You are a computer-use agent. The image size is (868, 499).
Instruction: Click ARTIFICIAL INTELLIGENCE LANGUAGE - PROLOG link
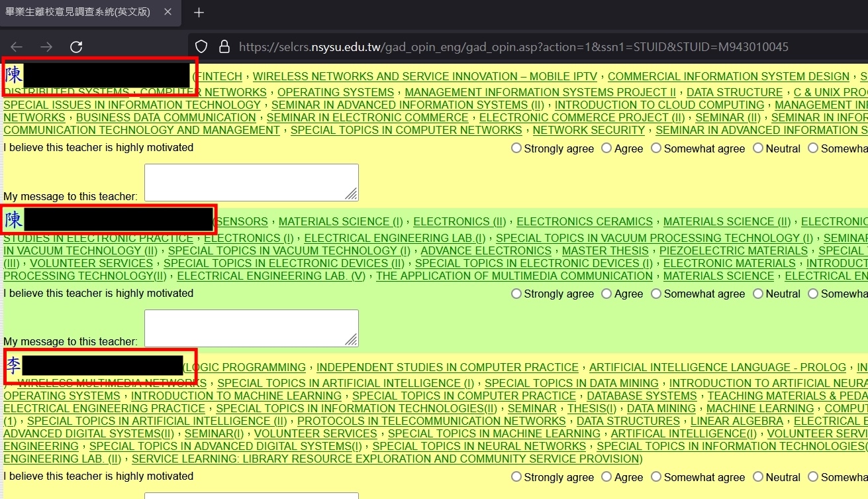[718, 368]
